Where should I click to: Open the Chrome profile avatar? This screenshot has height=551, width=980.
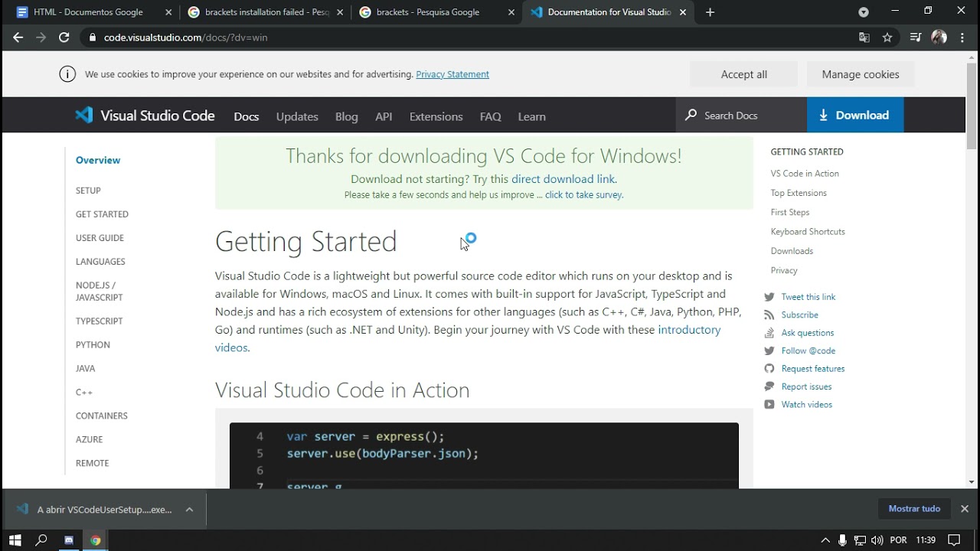coord(939,37)
